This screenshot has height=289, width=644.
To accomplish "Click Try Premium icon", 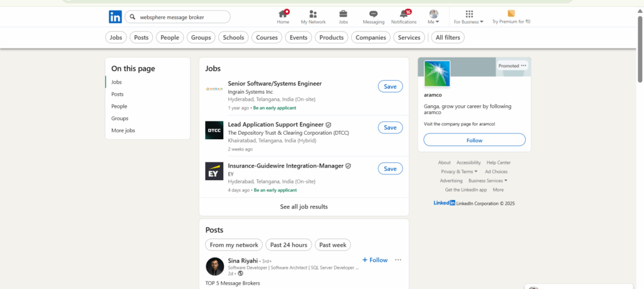I will coord(511,13).
